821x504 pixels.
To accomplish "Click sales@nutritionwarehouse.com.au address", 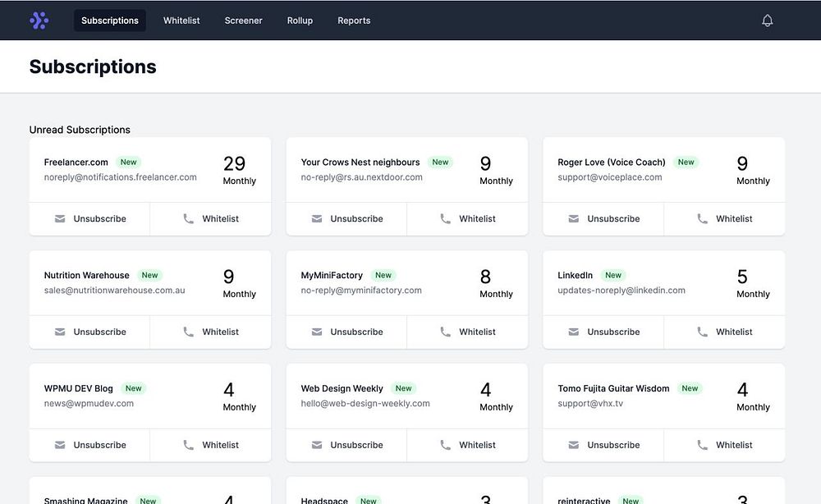I will [115, 291].
